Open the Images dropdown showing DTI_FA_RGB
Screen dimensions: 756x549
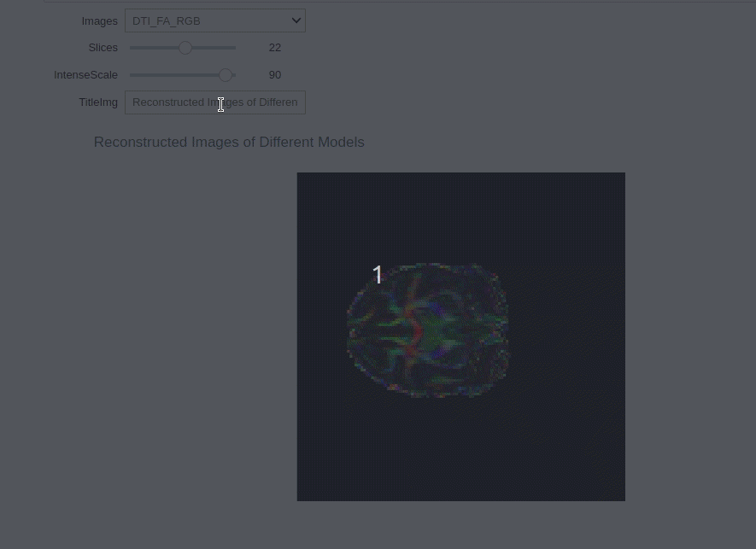coord(205,20)
